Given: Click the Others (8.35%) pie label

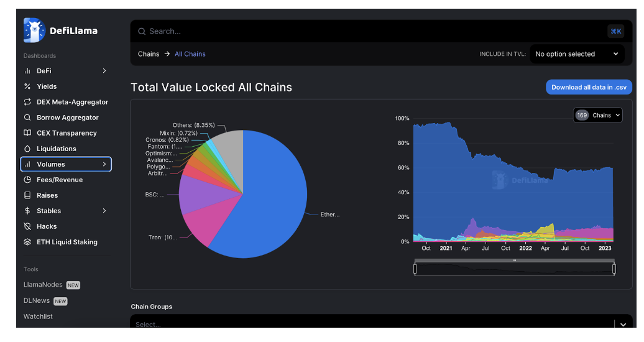Looking at the screenshot, I should [193, 125].
